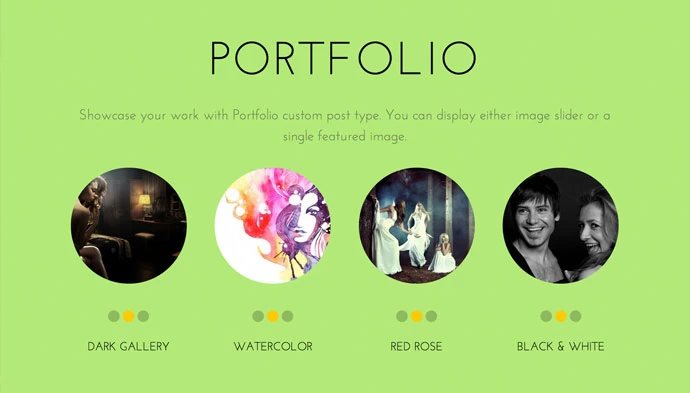Select yellow middle dot under Black & White
The width and height of the screenshot is (690, 393).
point(561,316)
